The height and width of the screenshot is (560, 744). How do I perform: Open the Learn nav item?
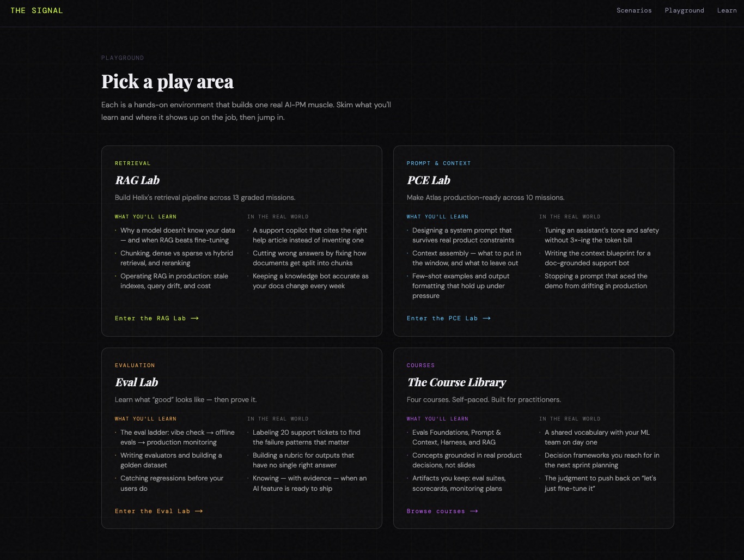point(727,10)
